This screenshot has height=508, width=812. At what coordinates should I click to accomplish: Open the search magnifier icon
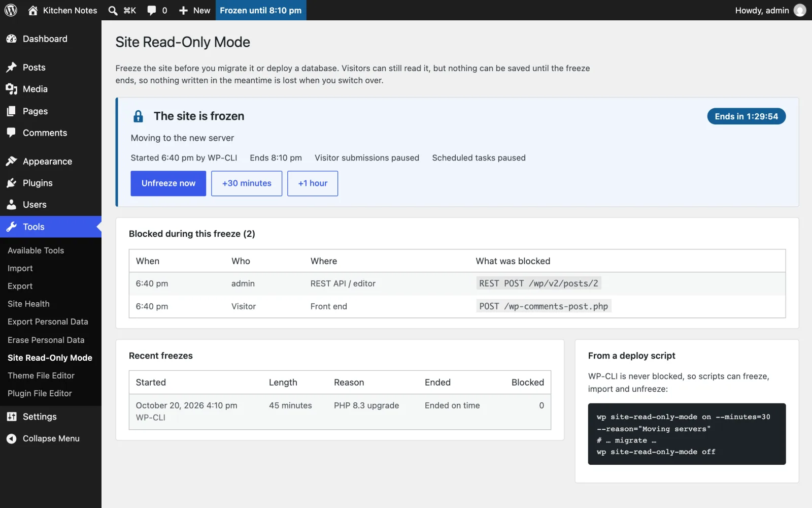pyautogui.click(x=113, y=10)
